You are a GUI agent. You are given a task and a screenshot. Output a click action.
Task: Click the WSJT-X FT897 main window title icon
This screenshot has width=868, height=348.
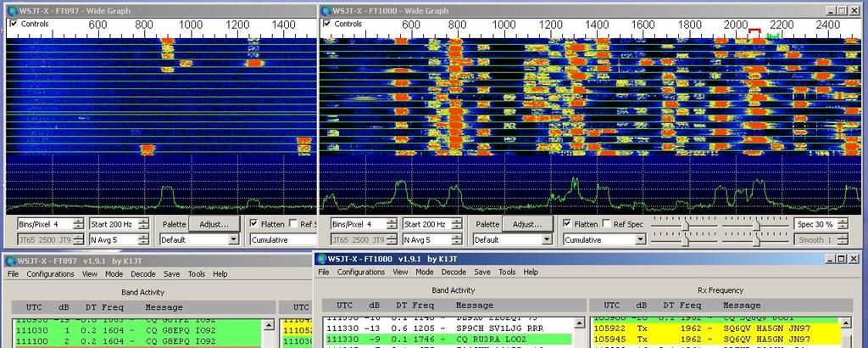pyautogui.click(x=11, y=261)
